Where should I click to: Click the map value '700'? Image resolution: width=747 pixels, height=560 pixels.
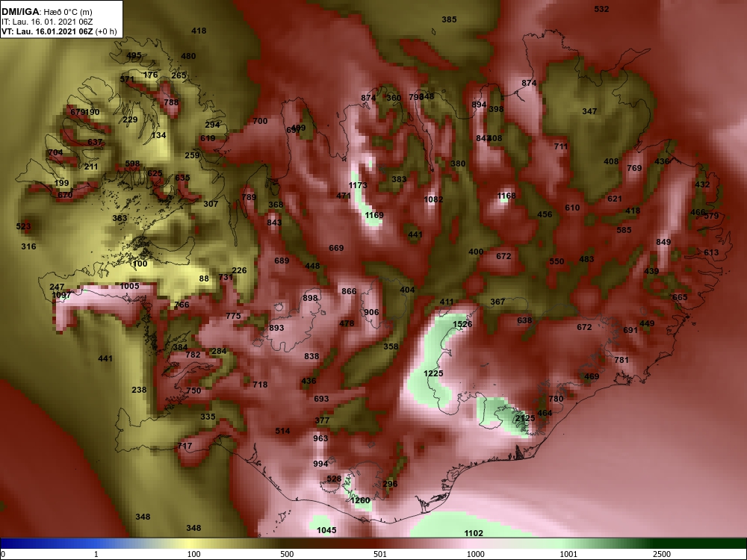pos(260,121)
